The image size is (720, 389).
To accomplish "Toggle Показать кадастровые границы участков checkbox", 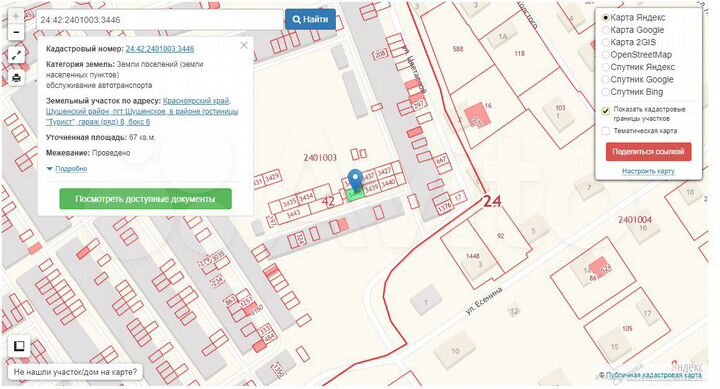I will tap(606, 110).
